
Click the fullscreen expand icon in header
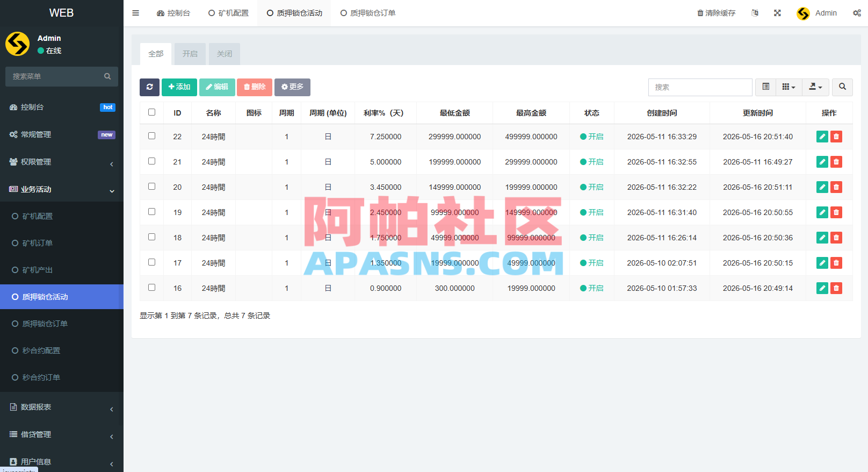point(777,13)
